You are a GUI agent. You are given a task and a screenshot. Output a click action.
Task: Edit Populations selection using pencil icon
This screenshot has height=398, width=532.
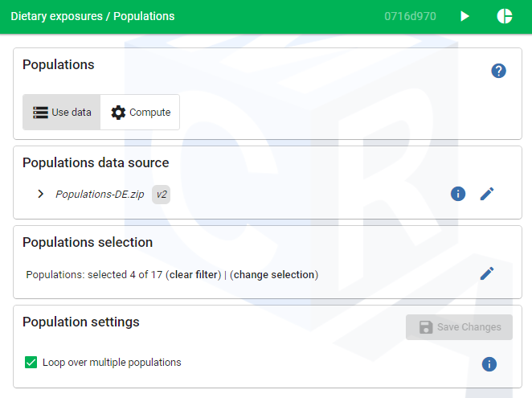coord(487,273)
